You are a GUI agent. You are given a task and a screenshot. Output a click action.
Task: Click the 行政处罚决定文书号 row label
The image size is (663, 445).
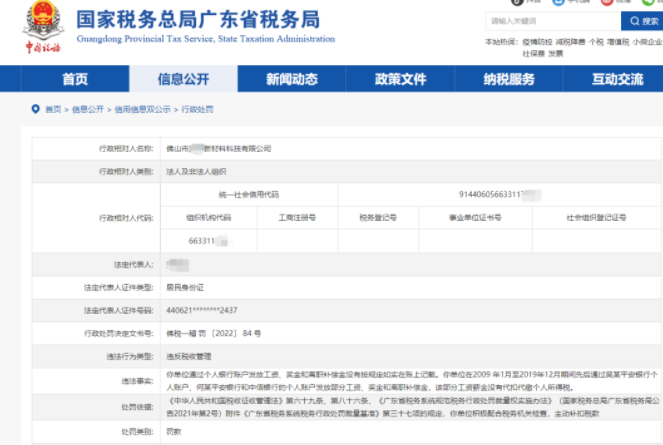point(119,333)
